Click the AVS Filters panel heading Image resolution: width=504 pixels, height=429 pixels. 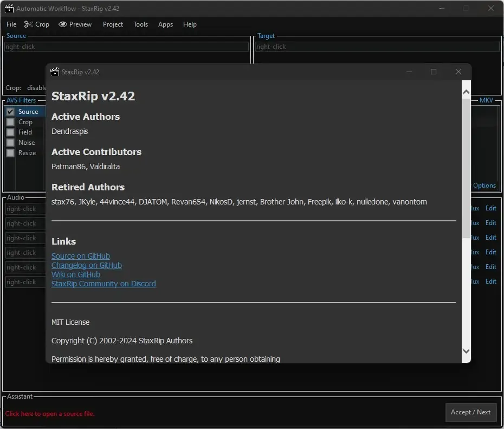(x=21, y=100)
